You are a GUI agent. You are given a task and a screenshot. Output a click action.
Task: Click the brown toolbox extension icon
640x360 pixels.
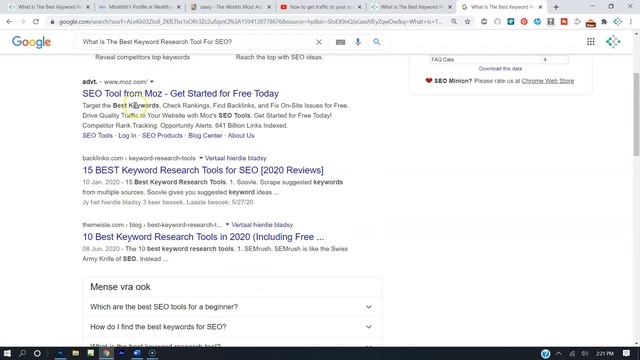pyautogui.click(x=591, y=22)
